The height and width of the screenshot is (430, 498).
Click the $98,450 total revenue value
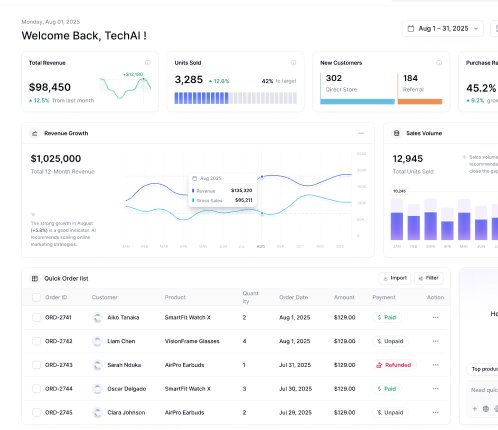coord(50,87)
